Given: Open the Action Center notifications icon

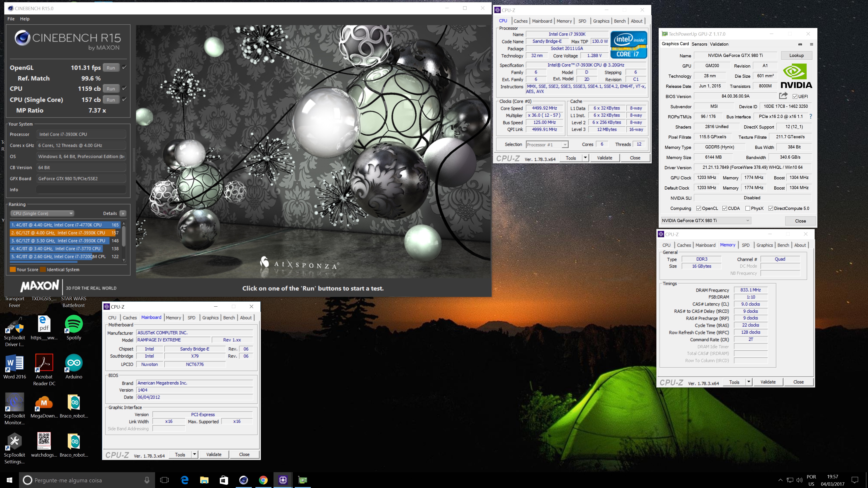Looking at the screenshot, I should pyautogui.click(x=854, y=480).
